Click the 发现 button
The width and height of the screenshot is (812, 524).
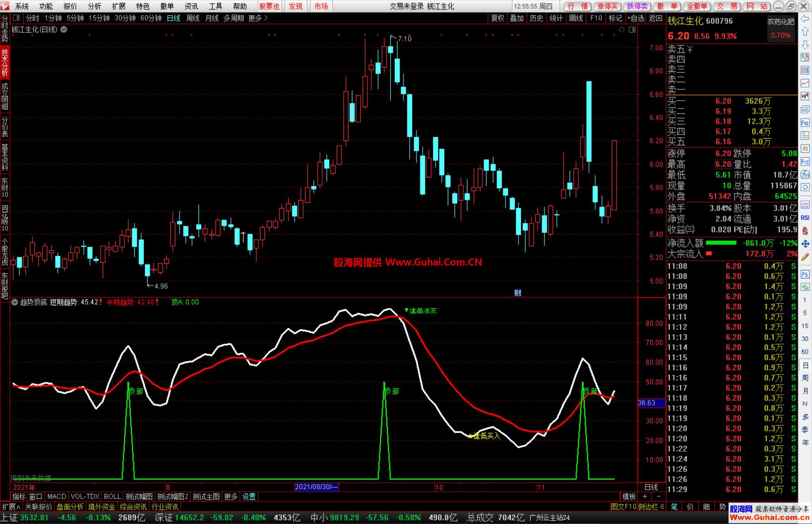[295, 6]
